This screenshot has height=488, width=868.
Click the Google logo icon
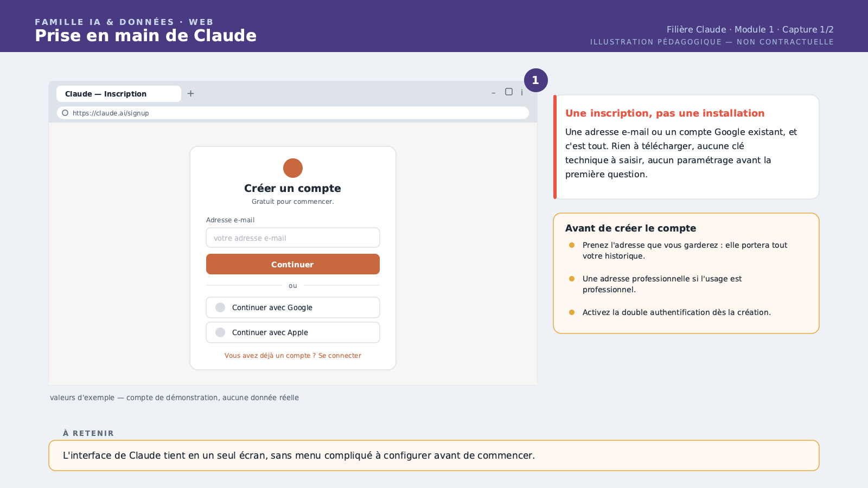(x=220, y=307)
